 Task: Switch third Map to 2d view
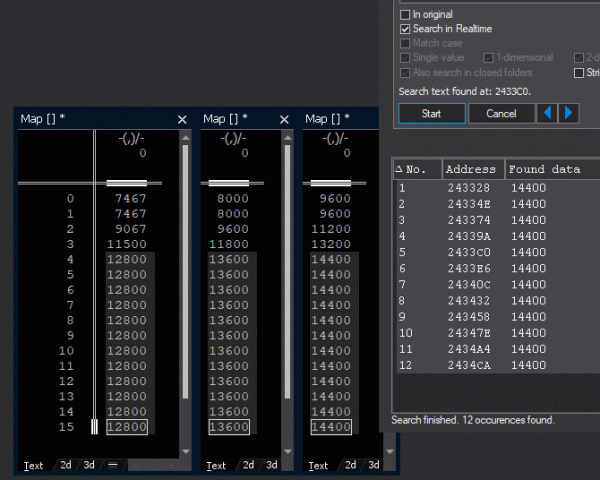(x=351, y=465)
